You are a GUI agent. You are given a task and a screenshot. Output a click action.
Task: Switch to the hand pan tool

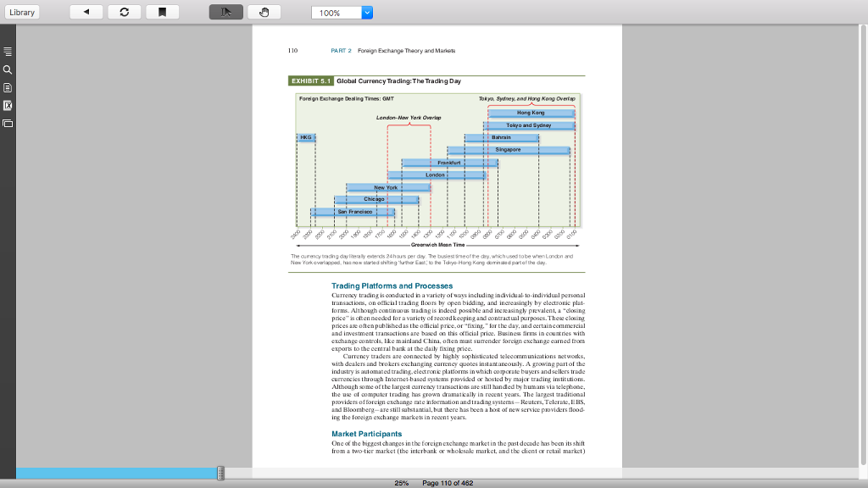pos(264,12)
